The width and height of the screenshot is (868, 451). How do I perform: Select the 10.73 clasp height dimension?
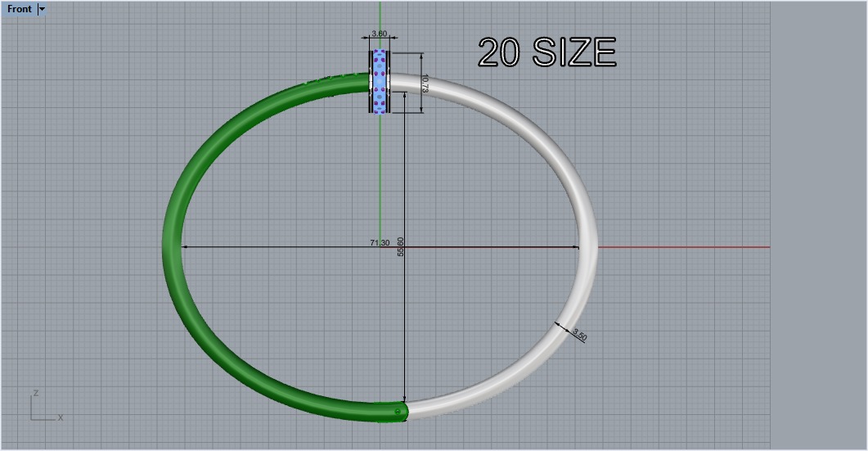tap(425, 83)
